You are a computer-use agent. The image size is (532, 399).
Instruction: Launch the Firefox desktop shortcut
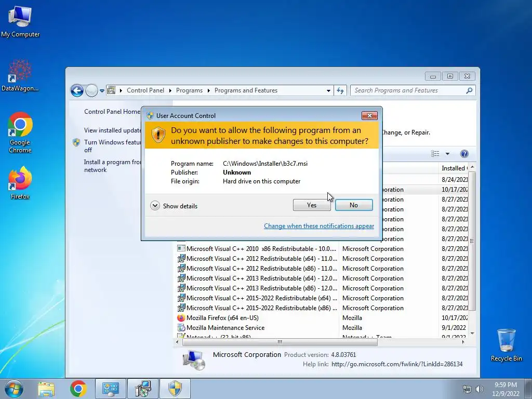tap(20, 182)
